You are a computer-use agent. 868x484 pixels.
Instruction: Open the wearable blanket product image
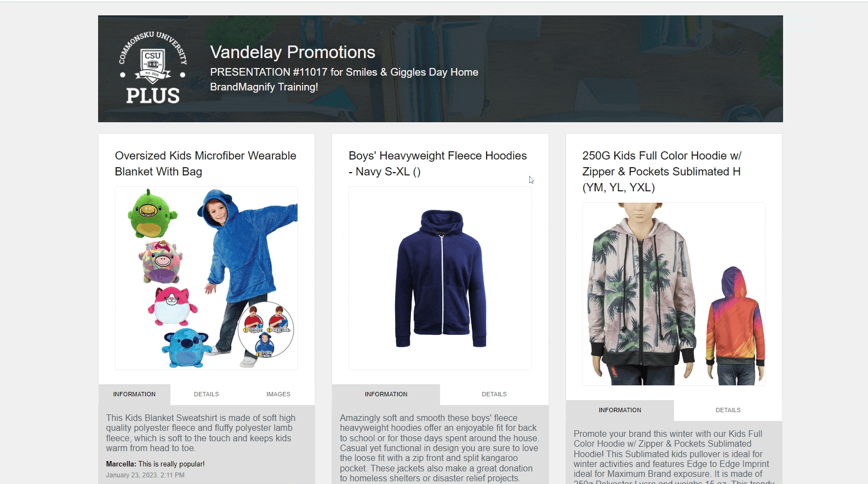[207, 278]
